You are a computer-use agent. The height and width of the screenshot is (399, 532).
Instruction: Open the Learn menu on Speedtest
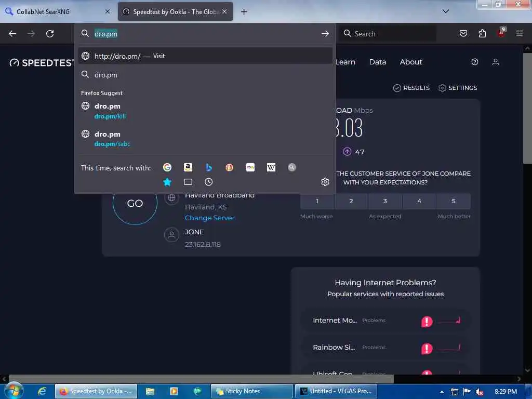click(345, 62)
